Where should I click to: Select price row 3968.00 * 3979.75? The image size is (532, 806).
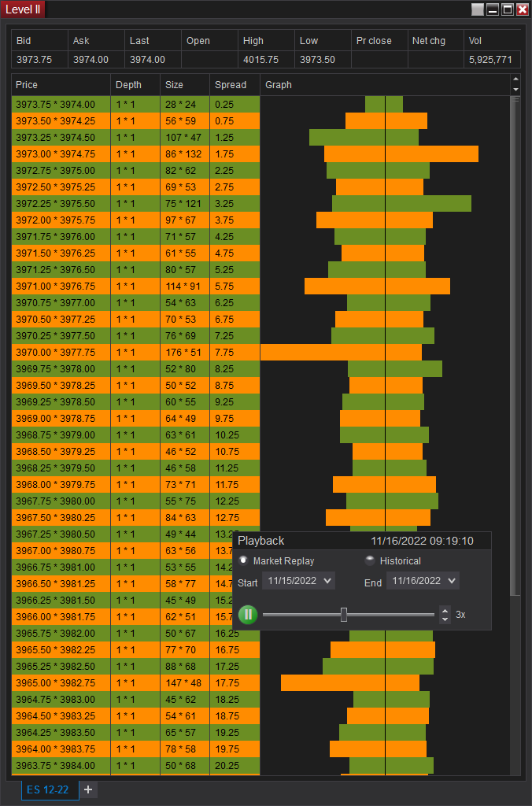tap(61, 484)
